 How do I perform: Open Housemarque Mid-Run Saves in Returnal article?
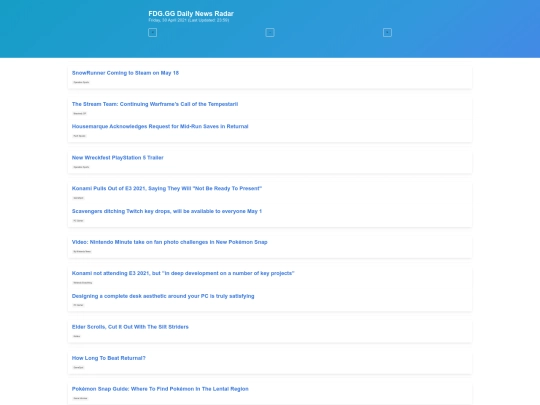(x=160, y=126)
